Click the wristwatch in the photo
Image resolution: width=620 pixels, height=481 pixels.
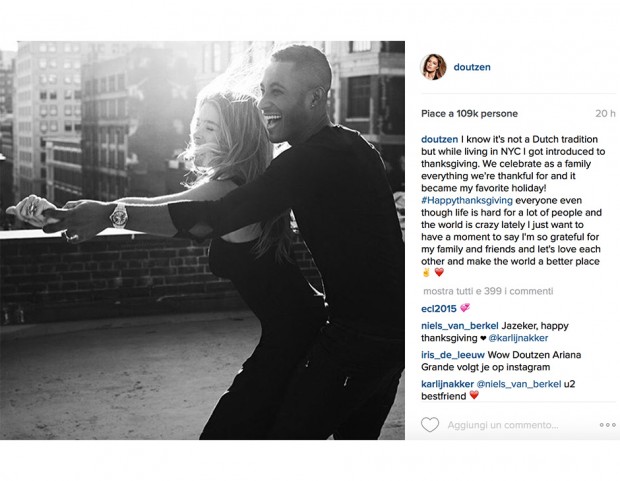(x=119, y=216)
